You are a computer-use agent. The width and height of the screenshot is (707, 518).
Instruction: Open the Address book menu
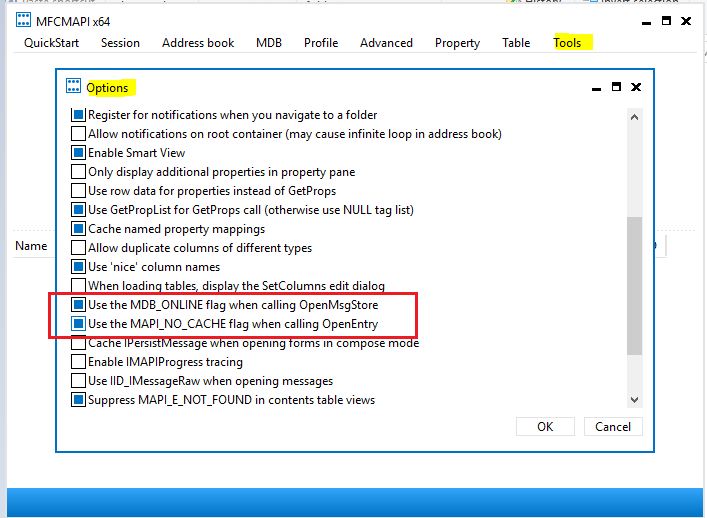[x=198, y=43]
